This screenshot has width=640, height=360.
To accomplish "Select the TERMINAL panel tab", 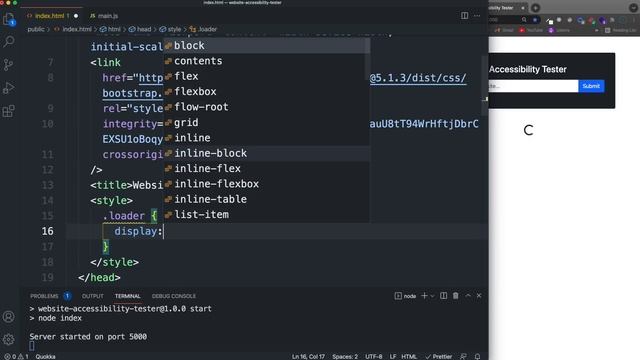I will [x=127, y=296].
